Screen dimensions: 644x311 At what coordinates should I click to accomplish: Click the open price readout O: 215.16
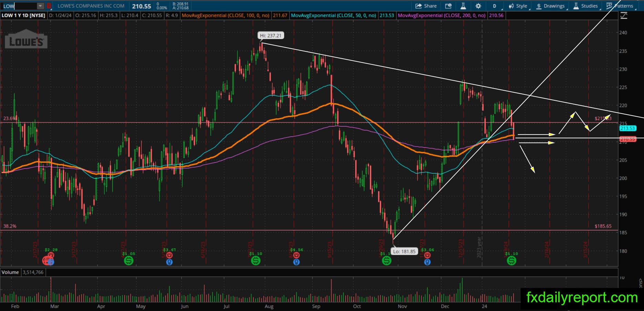pyautogui.click(x=85, y=16)
